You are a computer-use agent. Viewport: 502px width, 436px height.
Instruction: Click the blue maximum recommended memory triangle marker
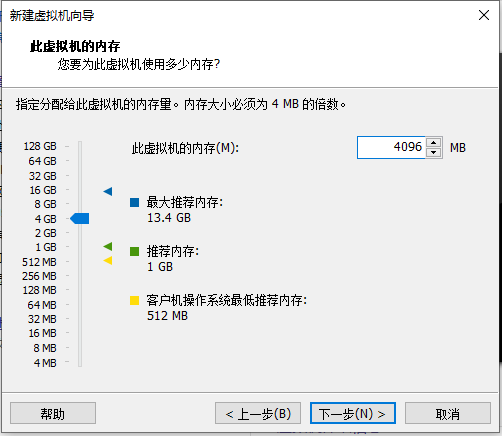[108, 191]
